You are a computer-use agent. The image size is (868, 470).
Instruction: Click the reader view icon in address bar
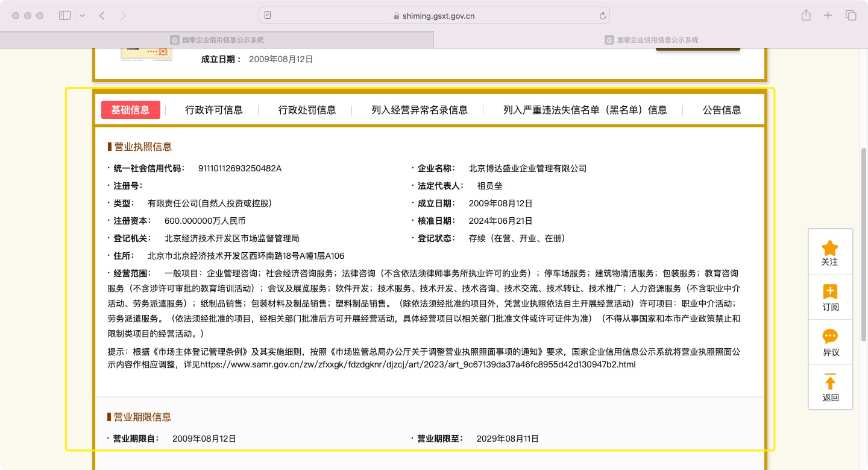coord(268,16)
